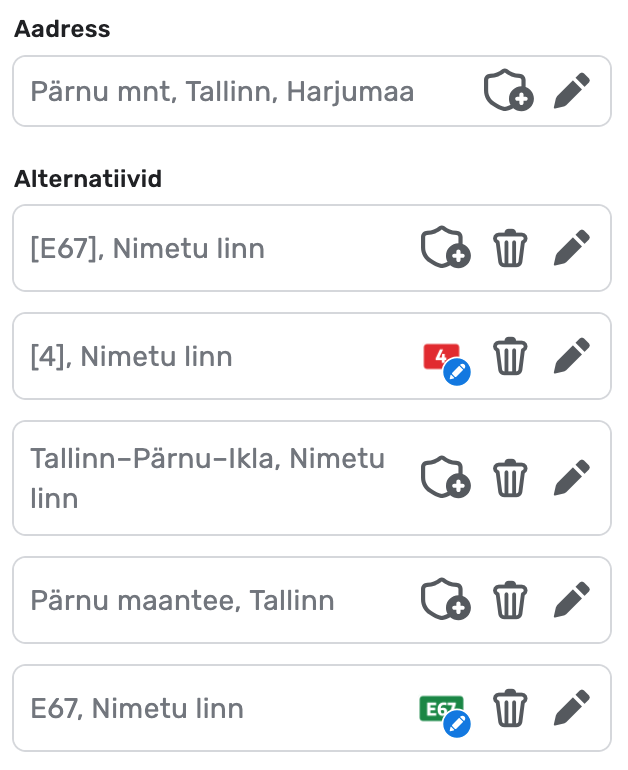Click the Pärnu mnt, Tallinn, Harjumaa address text

pos(222,92)
